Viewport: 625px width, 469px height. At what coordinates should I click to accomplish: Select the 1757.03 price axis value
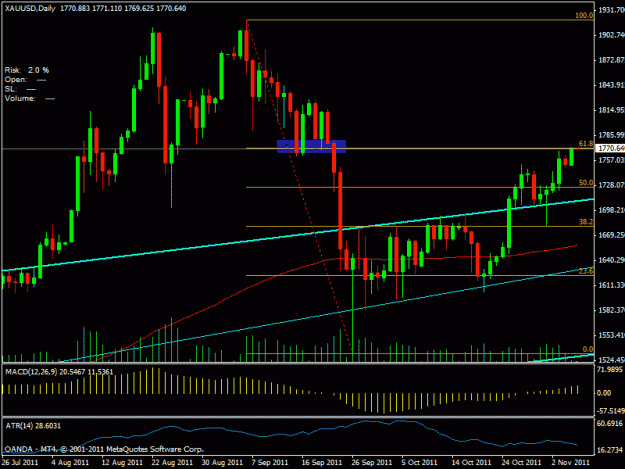611,160
